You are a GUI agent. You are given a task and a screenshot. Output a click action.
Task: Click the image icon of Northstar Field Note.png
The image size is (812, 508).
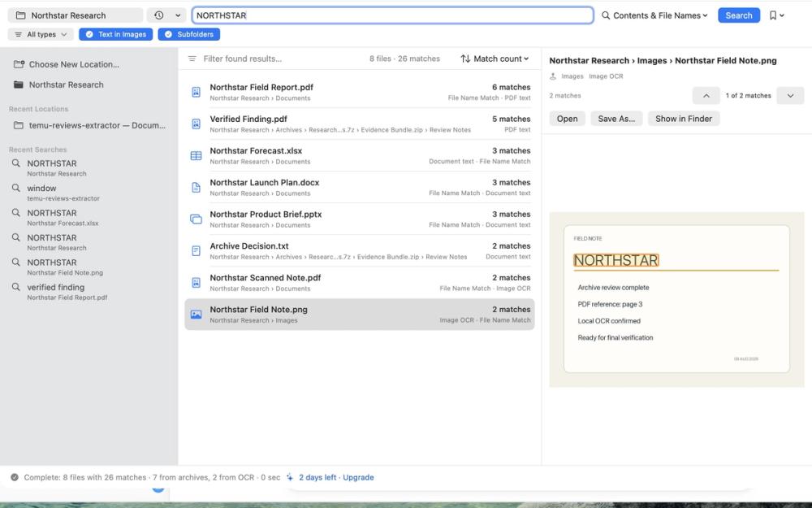tap(196, 314)
